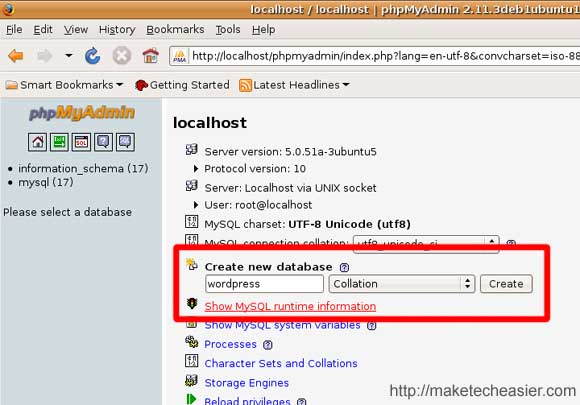Viewport: 580px width, 405px height.
Task: Open the SQL query window icon
Action: coord(81,142)
